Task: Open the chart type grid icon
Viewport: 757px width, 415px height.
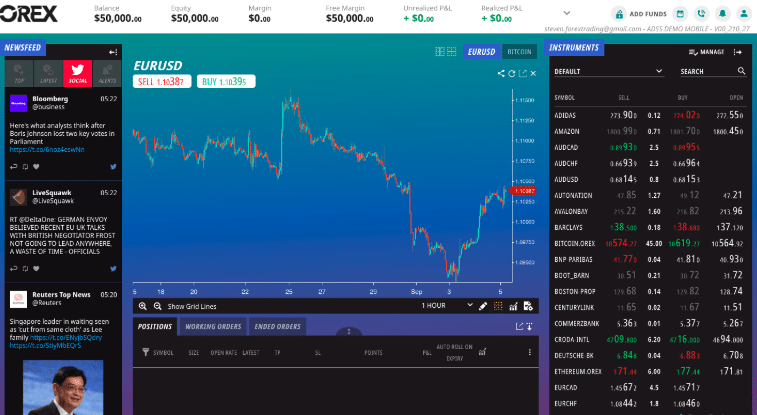Action: tap(498, 306)
